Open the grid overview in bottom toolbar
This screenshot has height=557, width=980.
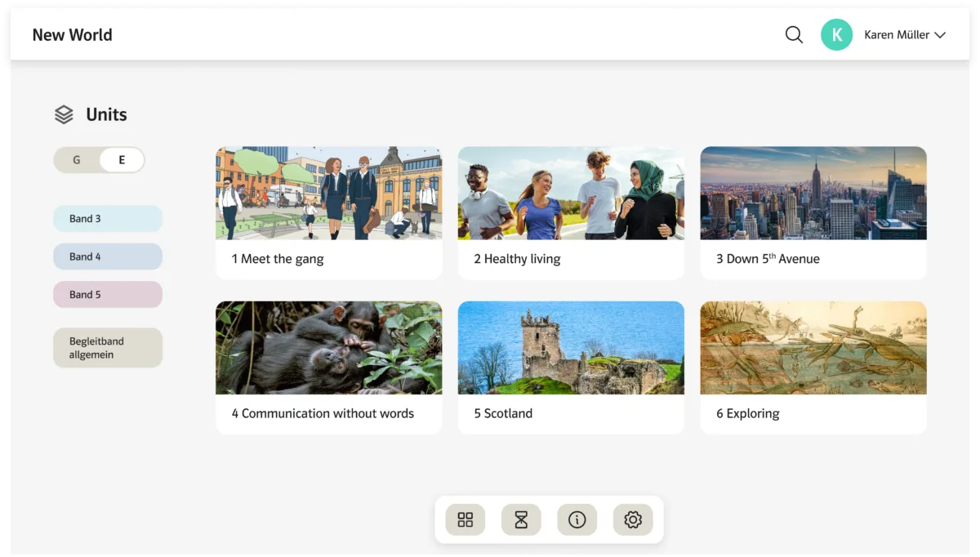coord(465,520)
